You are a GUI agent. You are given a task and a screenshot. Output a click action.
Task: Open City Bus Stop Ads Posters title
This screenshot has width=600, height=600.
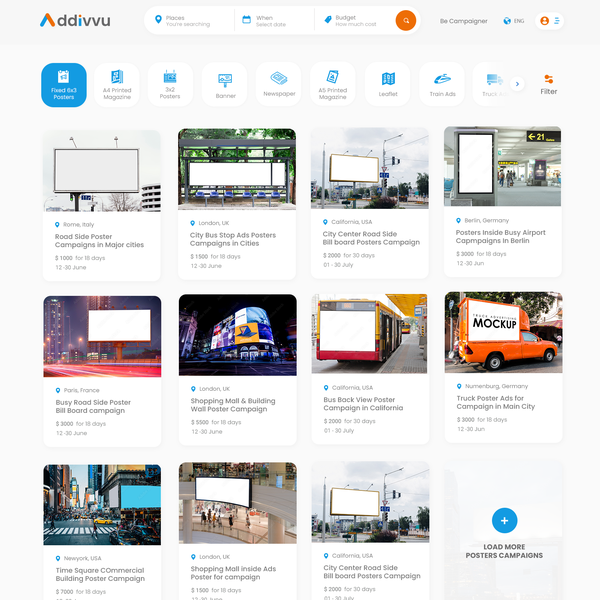(x=233, y=239)
